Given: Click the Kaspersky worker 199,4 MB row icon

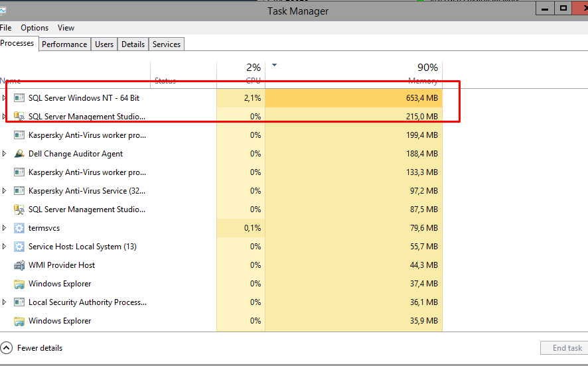Looking at the screenshot, I should coord(19,135).
